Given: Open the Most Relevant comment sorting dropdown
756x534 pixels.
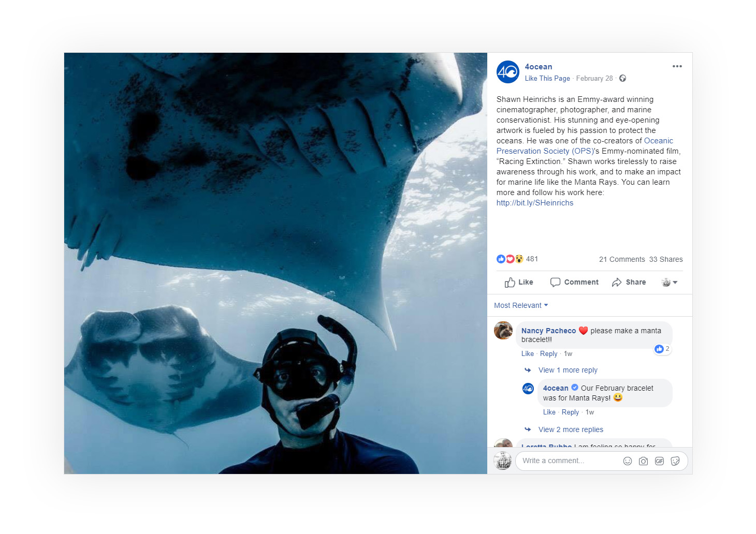Looking at the screenshot, I should [x=521, y=305].
